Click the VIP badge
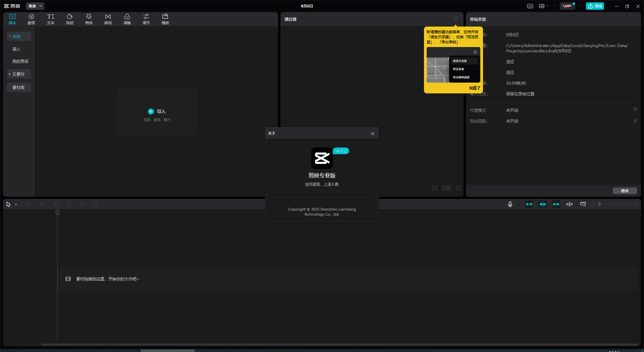 tap(568, 6)
